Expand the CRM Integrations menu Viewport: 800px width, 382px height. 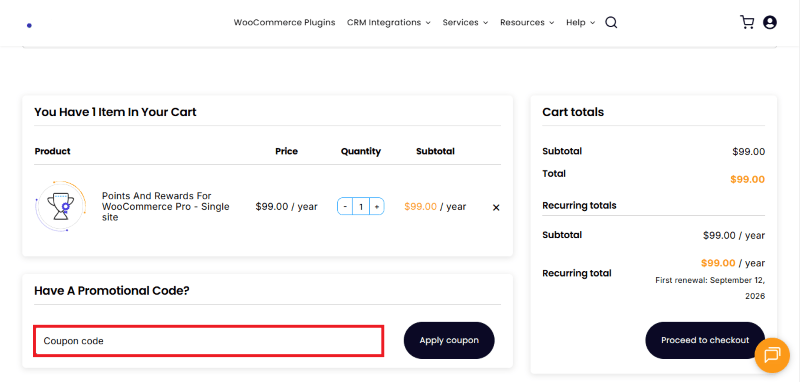pyautogui.click(x=389, y=22)
